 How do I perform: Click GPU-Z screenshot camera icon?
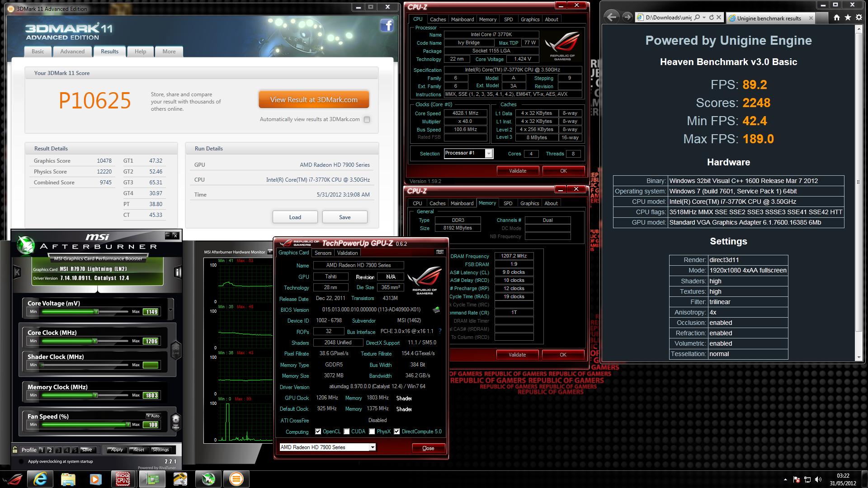[439, 252]
